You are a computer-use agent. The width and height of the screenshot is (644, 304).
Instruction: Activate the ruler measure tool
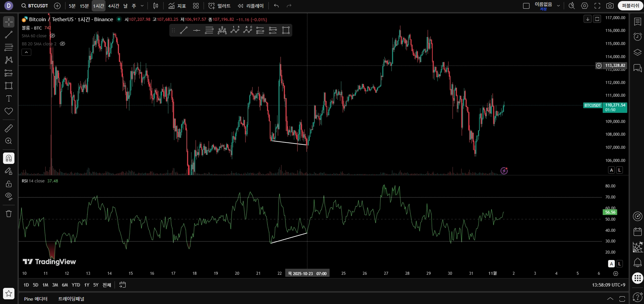point(9,128)
